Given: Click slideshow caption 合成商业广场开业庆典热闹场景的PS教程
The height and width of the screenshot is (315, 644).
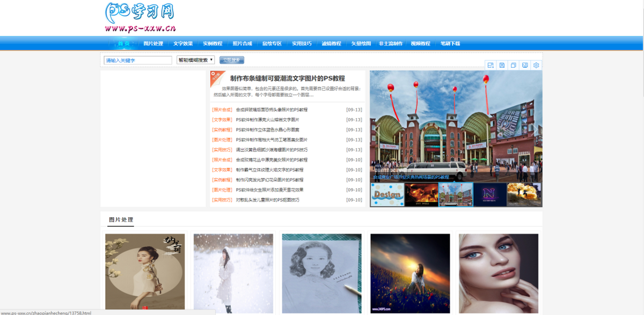Looking at the screenshot, I should pos(411,177).
